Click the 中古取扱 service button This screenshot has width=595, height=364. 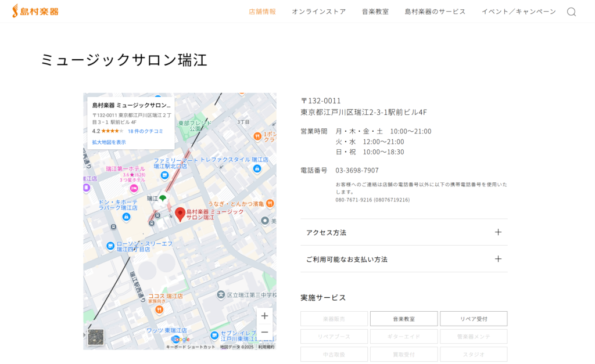tap(334, 355)
